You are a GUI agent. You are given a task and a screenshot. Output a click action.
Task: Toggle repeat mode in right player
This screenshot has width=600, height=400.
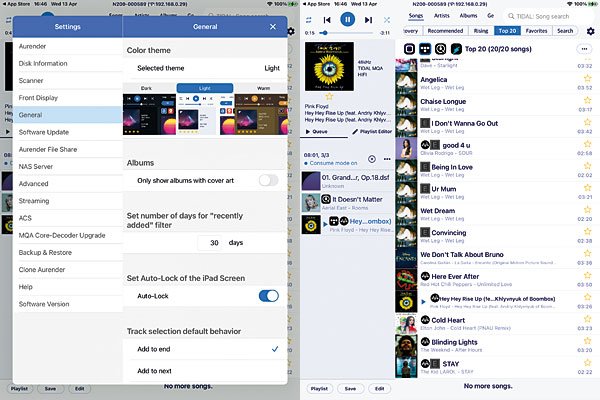[x=309, y=20]
